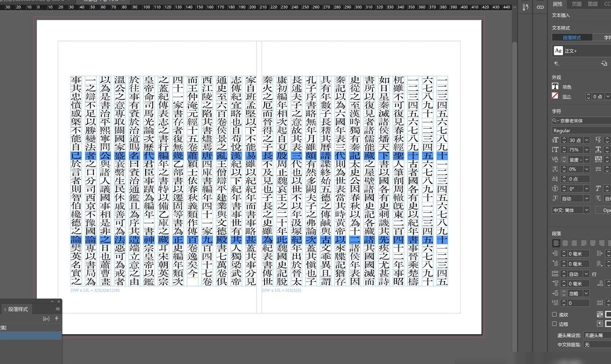Open the stroke weight 0 点 dropdown

pyautogui.click(x=608, y=96)
